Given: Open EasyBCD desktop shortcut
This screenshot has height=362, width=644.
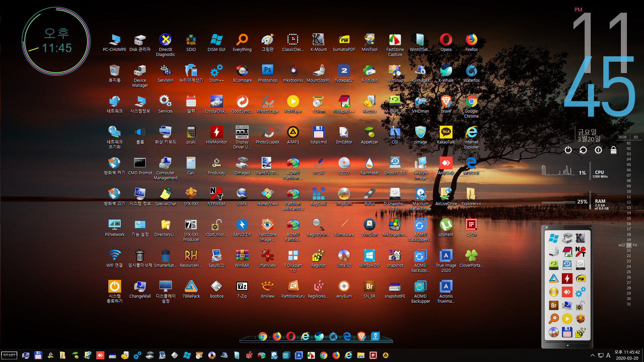Looking at the screenshot, I should (x=216, y=258).
